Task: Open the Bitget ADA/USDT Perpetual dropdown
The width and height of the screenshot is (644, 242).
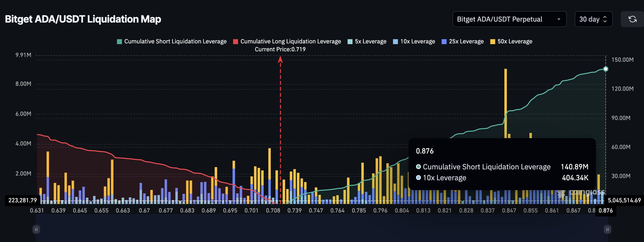Action: click(509, 19)
